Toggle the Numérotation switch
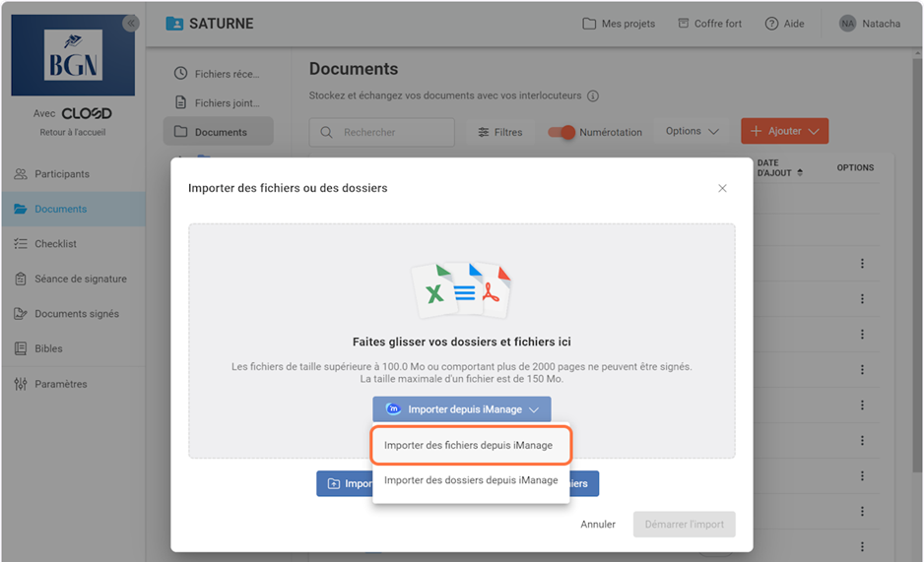The width and height of the screenshot is (924, 562). coord(561,132)
